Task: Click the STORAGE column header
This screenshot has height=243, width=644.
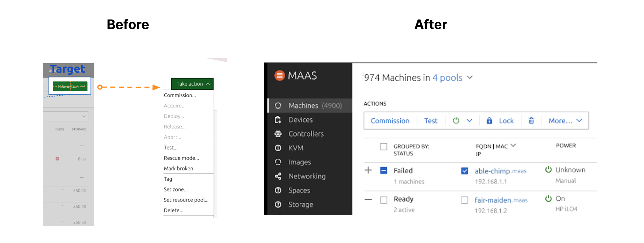Action: pos(79,129)
